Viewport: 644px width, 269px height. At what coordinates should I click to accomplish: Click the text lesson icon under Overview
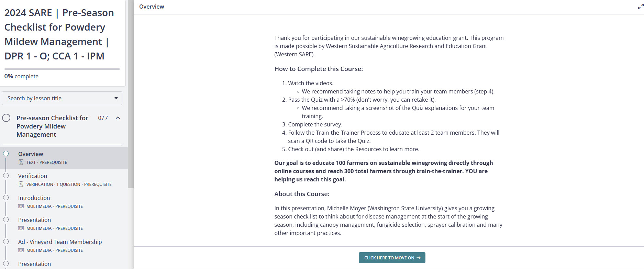click(21, 162)
